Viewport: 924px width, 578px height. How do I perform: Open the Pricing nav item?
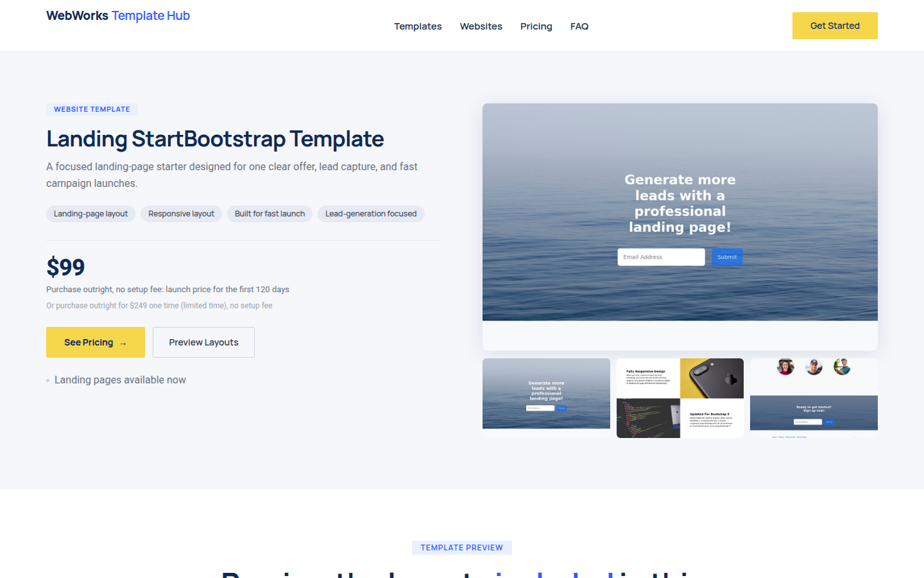(x=536, y=26)
